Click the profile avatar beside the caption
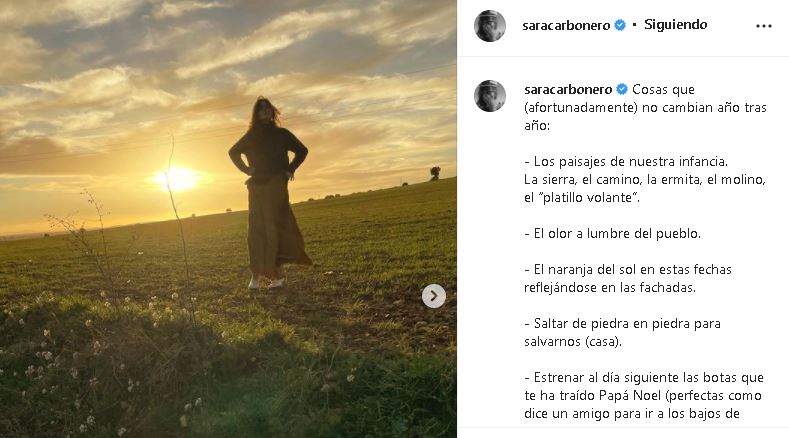The width and height of the screenshot is (789, 438). point(490,96)
